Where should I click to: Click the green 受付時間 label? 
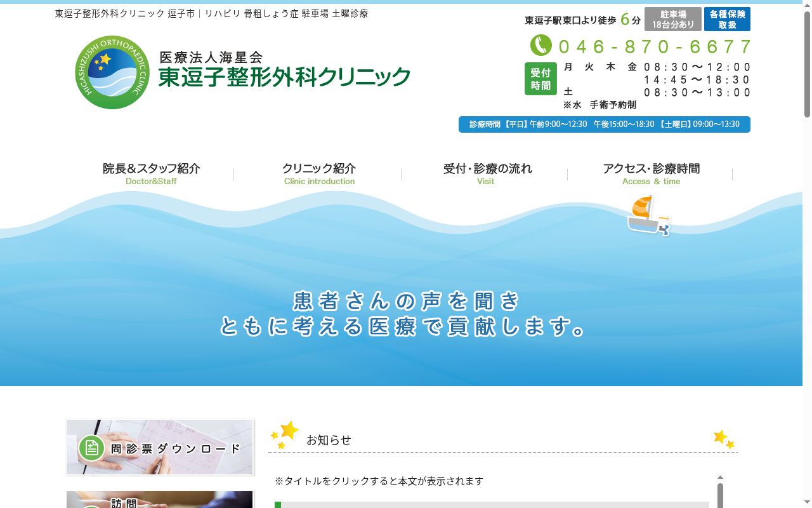pyautogui.click(x=540, y=79)
